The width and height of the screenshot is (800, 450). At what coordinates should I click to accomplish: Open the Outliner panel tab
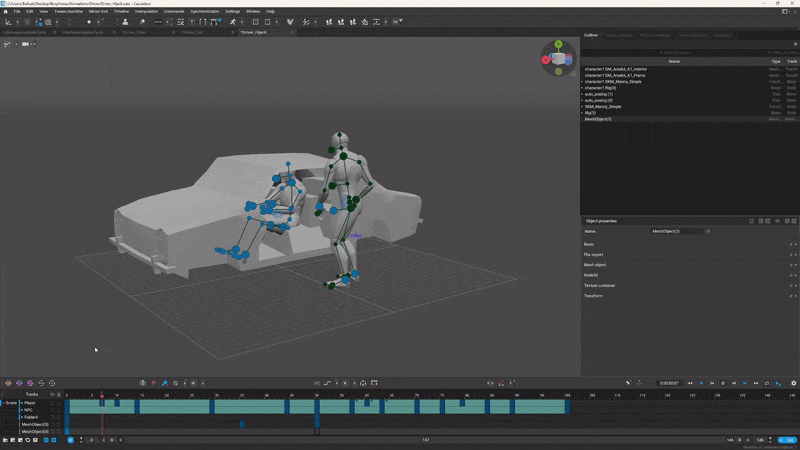tap(591, 35)
